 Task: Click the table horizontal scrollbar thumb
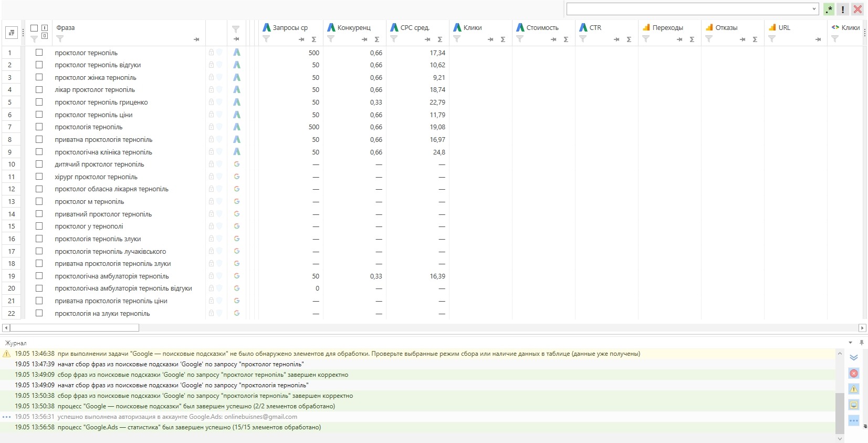[x=74, y=328]
